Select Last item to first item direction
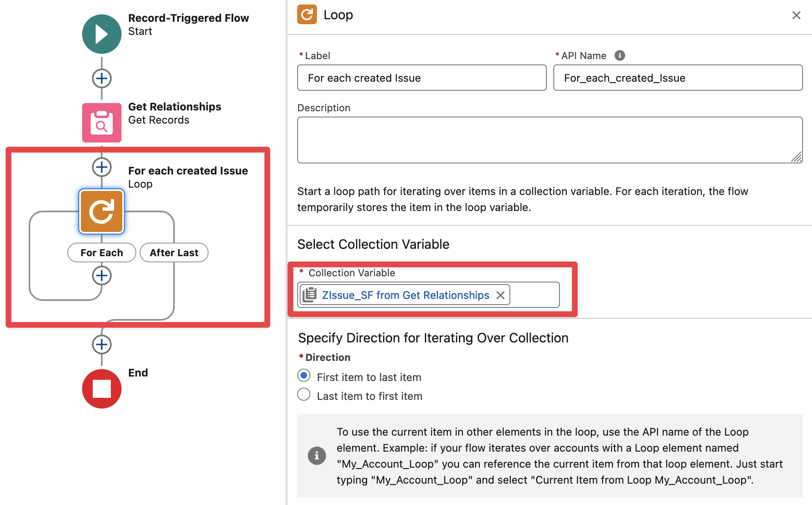This screenshot has width=812, height=505. click(304, 395)
